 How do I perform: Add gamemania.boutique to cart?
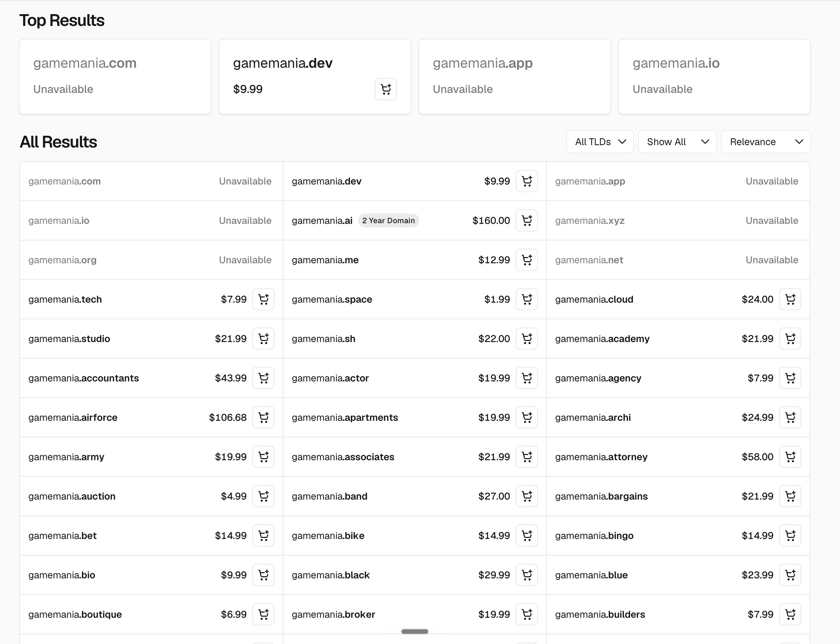263,615
